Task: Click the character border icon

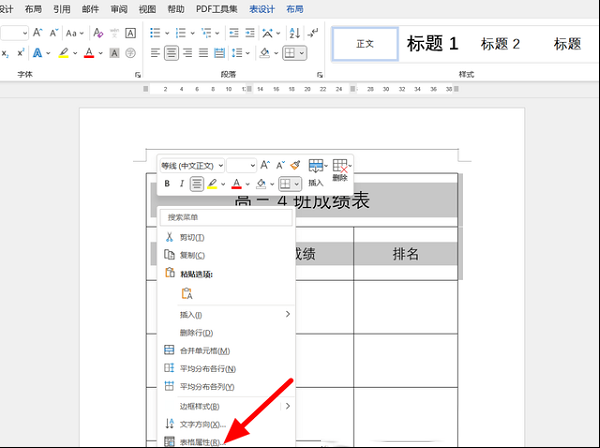Action: [130, 33]
